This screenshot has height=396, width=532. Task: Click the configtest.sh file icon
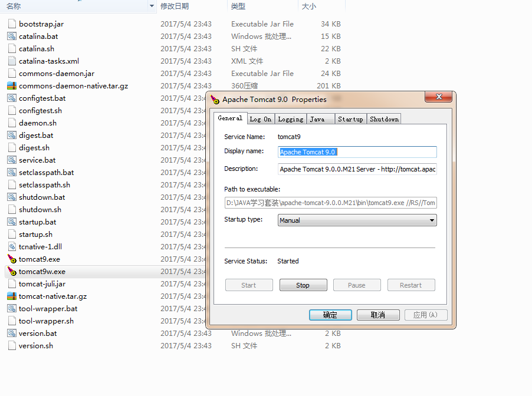pyautogui.click(x=12, y=111)
